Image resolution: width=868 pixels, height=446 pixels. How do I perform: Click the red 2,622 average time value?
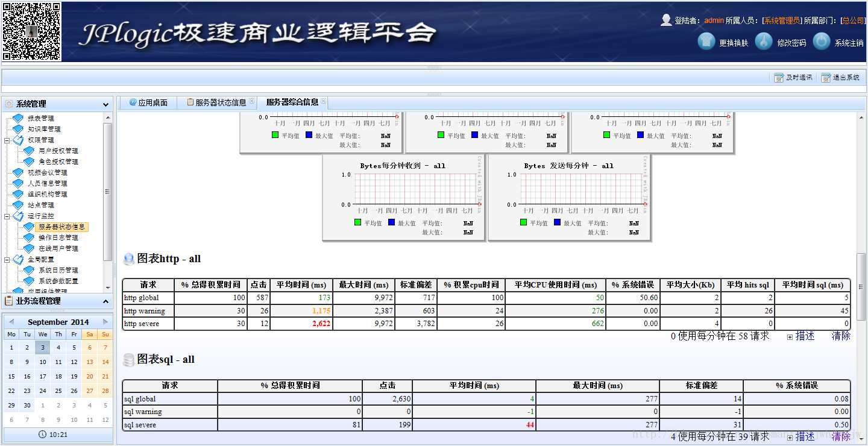pos(321,324)
